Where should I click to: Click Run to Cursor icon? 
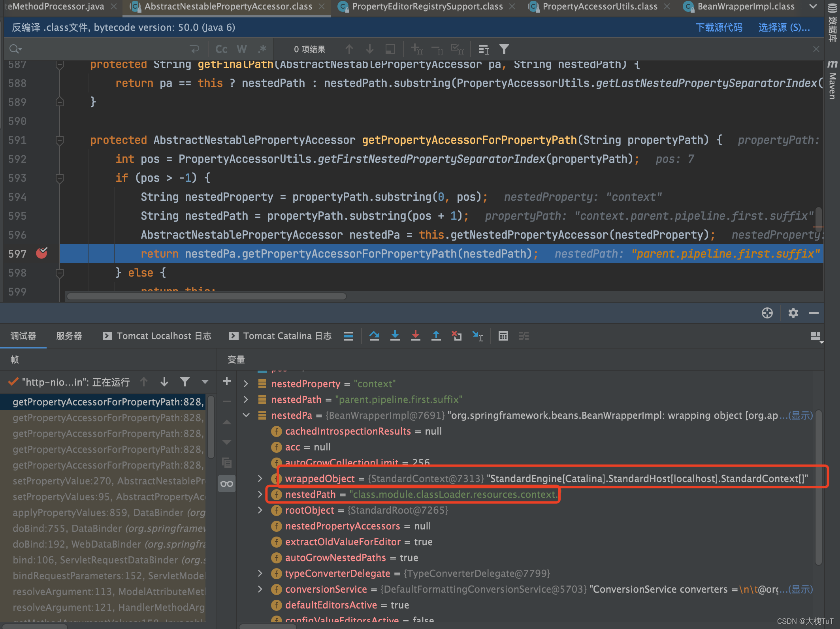coord(477,336)
